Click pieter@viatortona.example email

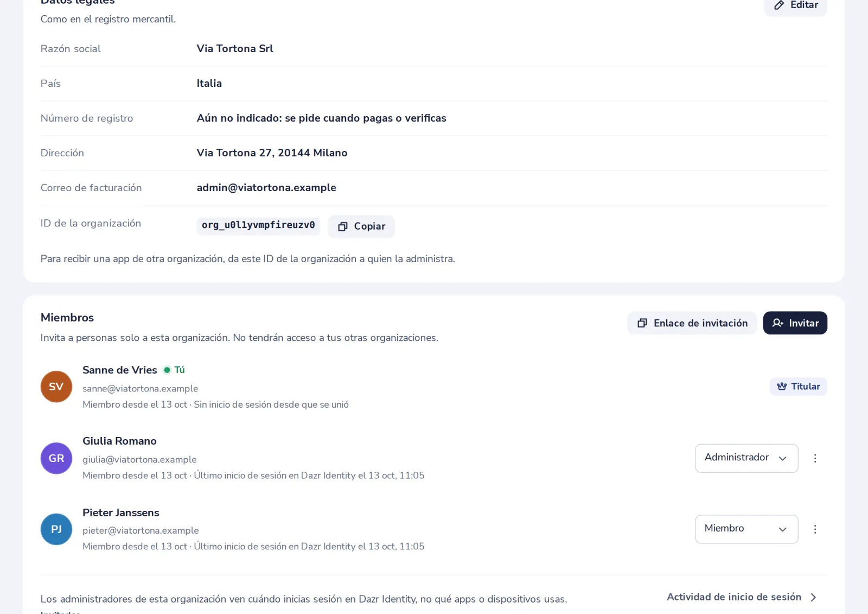[x=141, y=531]
